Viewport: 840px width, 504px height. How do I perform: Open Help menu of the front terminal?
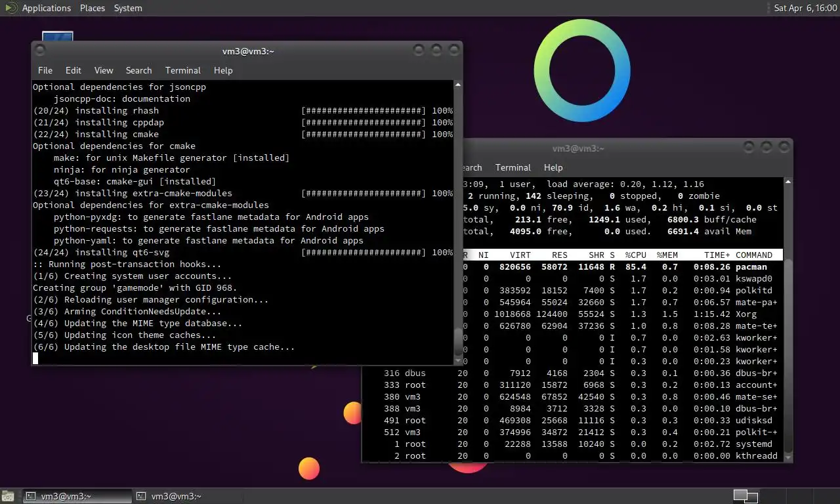tap(223, 70)
